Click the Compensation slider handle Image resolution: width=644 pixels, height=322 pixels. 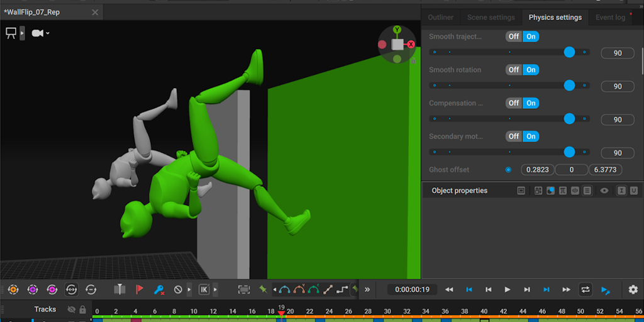click(569, 118)
